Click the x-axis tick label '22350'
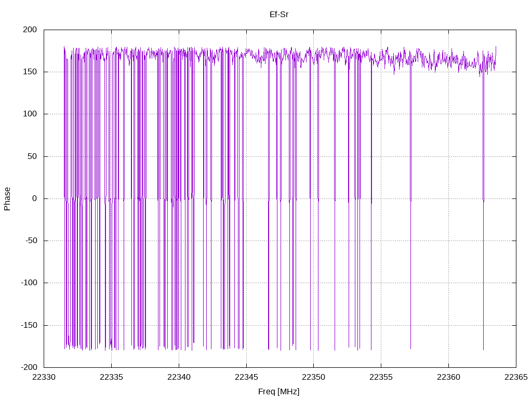 (313, 377)
